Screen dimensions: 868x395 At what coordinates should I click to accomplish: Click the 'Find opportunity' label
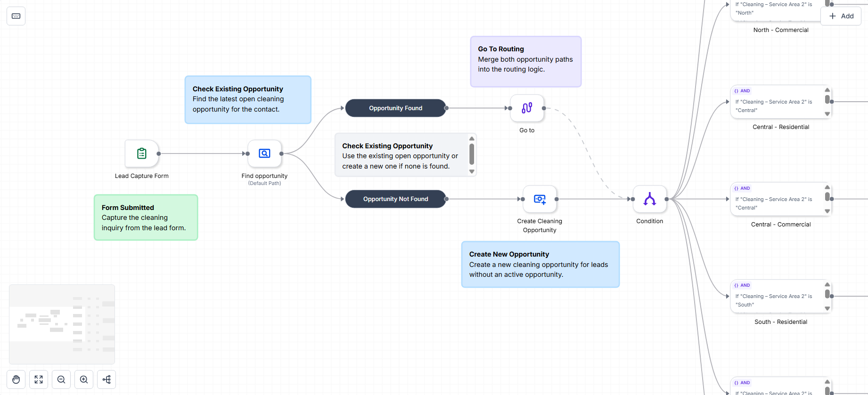[x=264, y=176]
